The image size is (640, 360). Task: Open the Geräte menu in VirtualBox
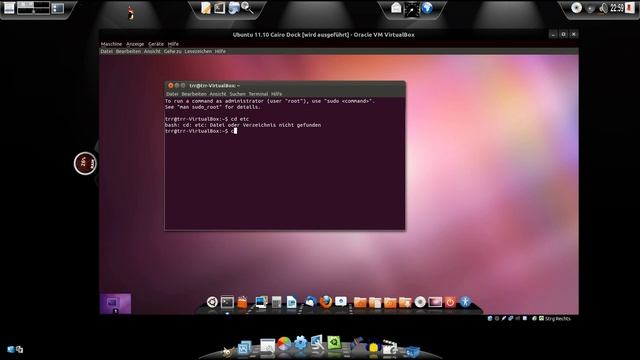point(156,44)
